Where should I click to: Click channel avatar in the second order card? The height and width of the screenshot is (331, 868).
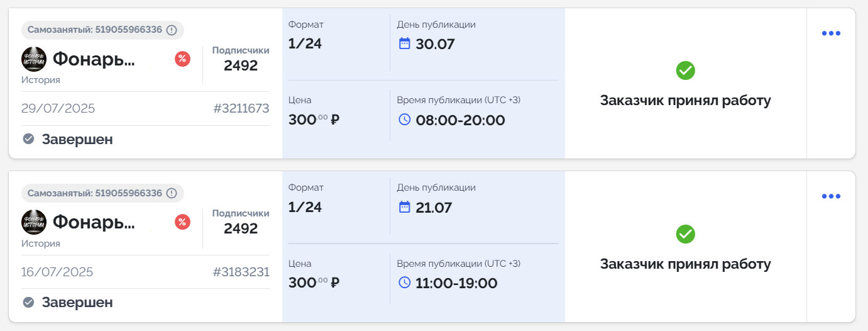tap(34, 222)
